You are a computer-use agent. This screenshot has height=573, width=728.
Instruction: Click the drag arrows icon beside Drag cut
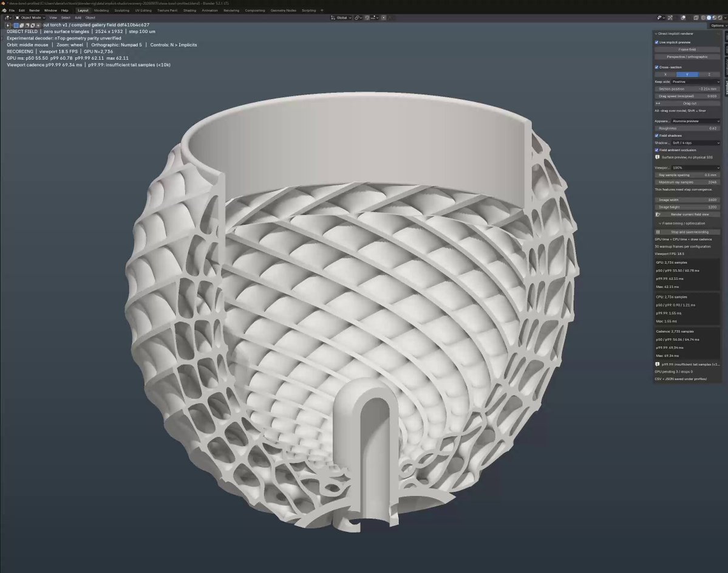[x=658, y=103]
